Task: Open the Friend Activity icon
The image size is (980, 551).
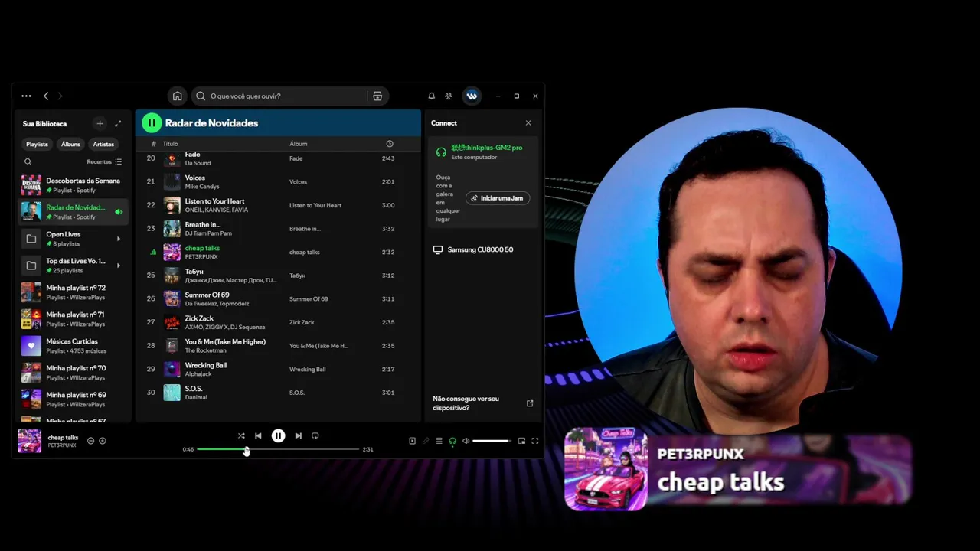Action: pos(449,96)
